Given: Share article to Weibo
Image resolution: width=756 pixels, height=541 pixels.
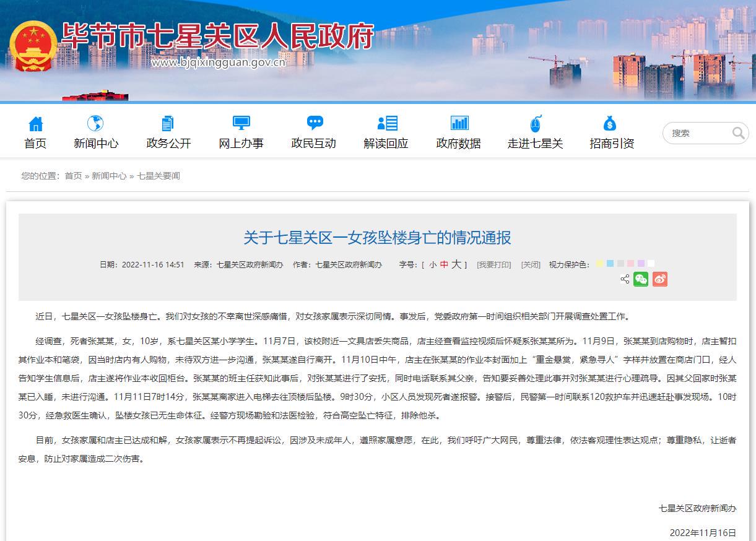Looking at the screenshot, I should point(659,279).
